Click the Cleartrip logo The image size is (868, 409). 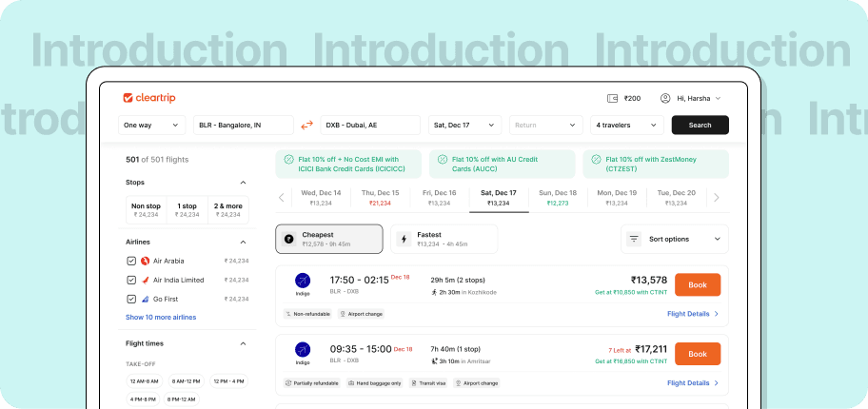point(149,98)
